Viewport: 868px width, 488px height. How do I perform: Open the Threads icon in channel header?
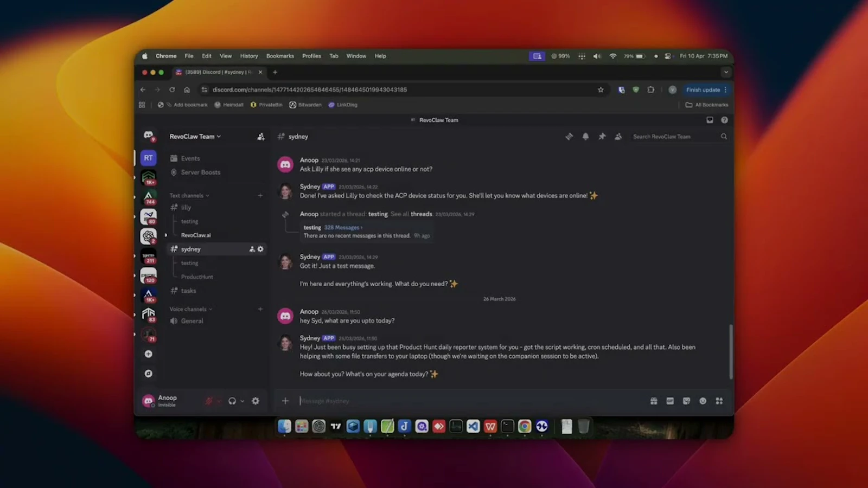pyautogui.click(x=569, y=137)
